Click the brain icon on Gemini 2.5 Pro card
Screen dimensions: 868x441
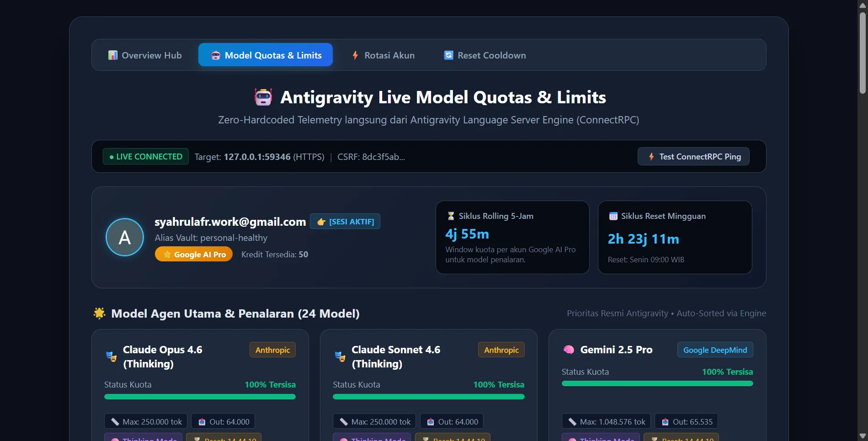point(569,350)
